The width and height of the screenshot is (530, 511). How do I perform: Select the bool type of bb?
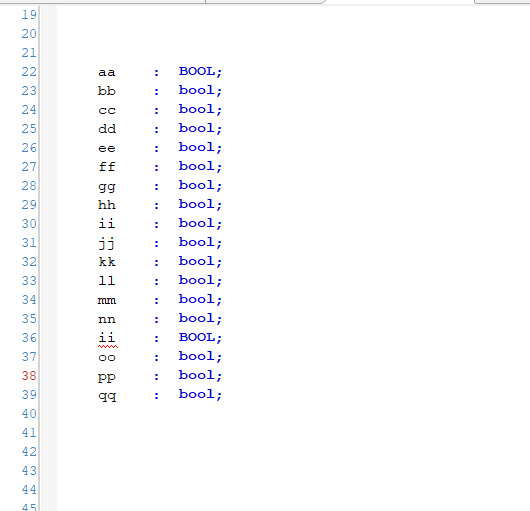[197, 90]
